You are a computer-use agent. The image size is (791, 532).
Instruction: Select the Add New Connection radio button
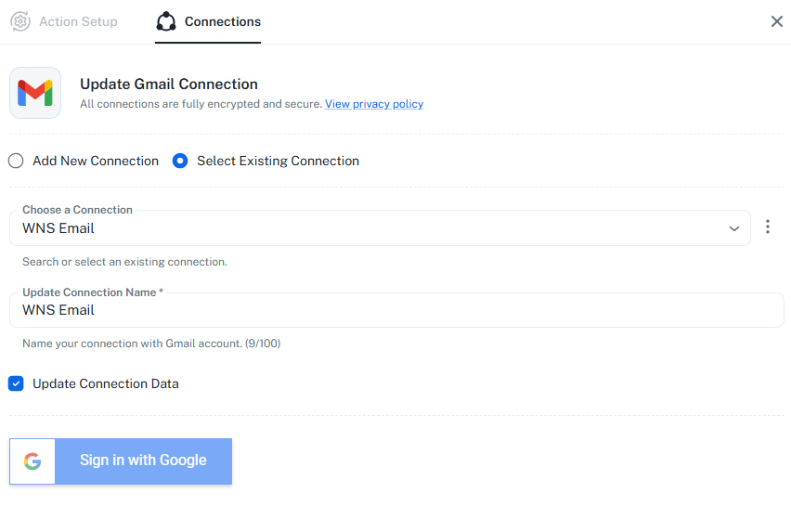click(16, 161)
